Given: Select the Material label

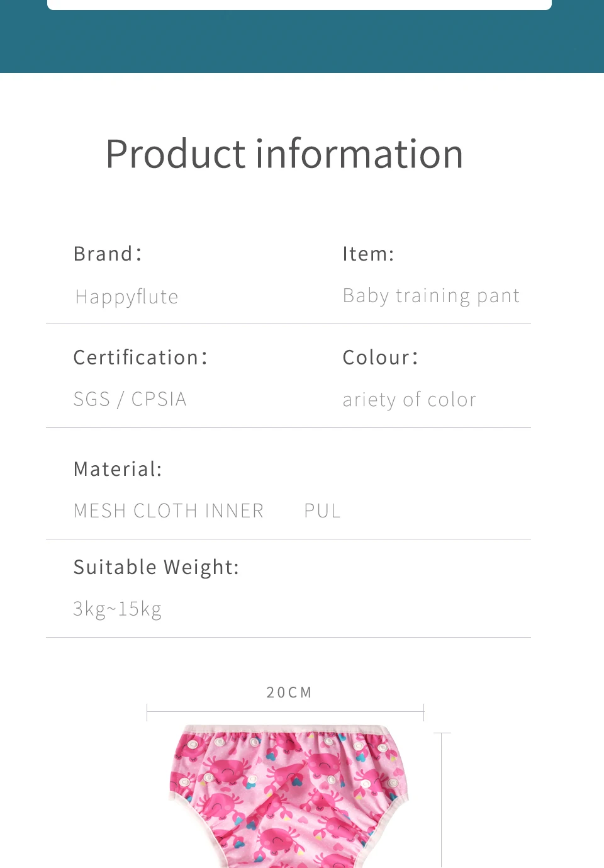Looking at the screenshot, I should click(118, 469).
